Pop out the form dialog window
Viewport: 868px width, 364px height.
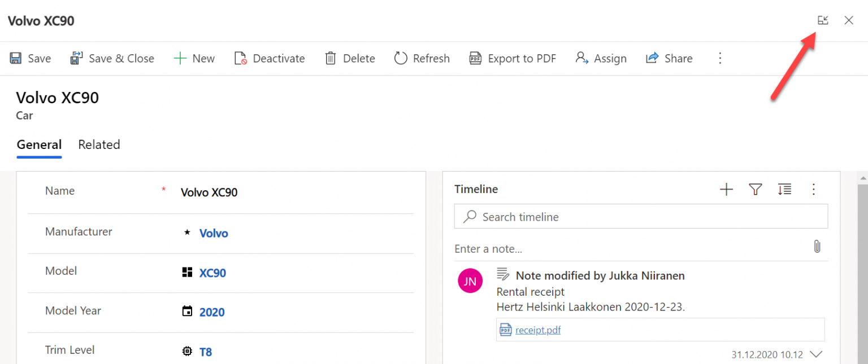click(823, 20)
